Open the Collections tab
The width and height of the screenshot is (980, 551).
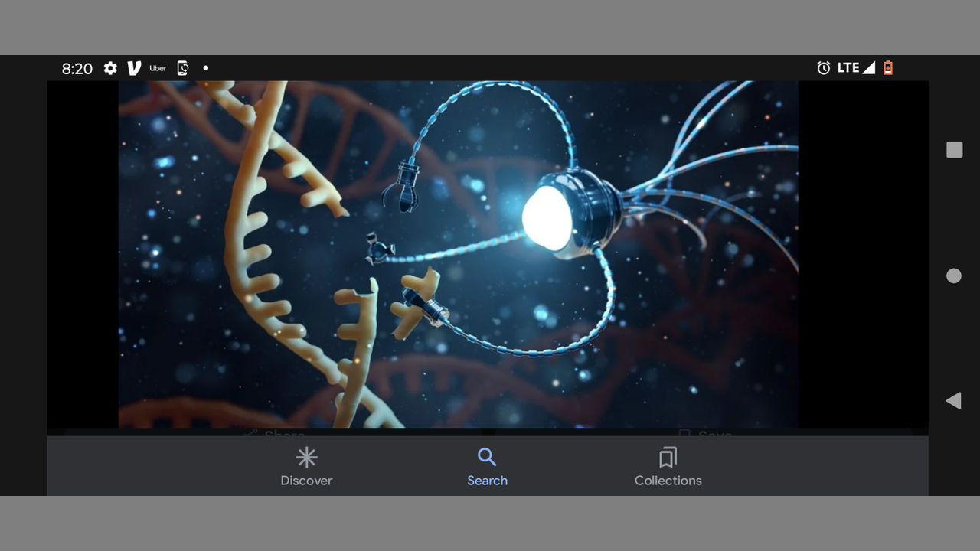point(668,468)
